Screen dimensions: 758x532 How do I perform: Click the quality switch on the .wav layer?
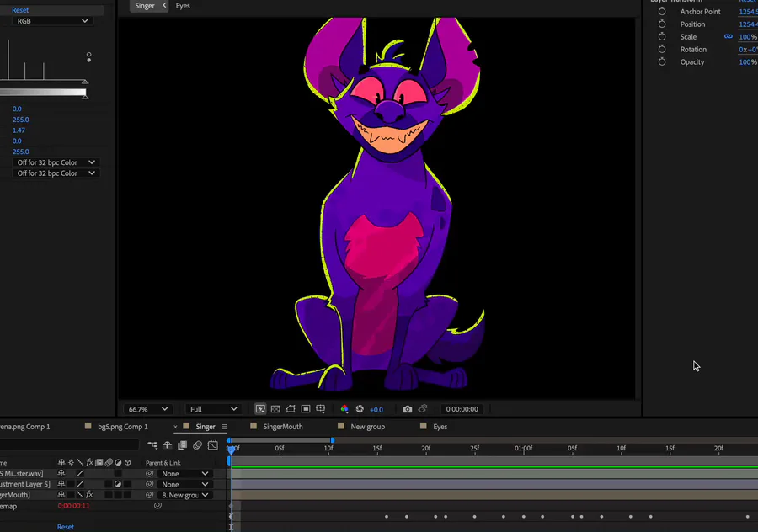click(80, 474)
